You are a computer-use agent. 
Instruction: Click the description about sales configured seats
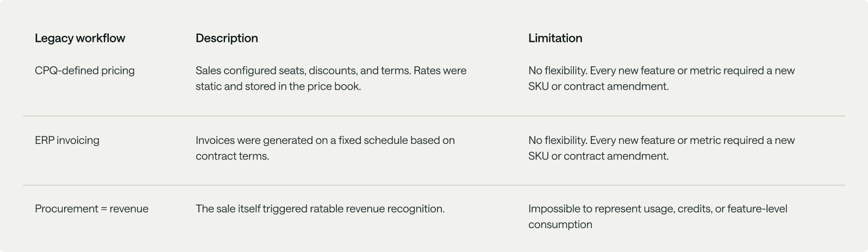[x=331, y=78]
